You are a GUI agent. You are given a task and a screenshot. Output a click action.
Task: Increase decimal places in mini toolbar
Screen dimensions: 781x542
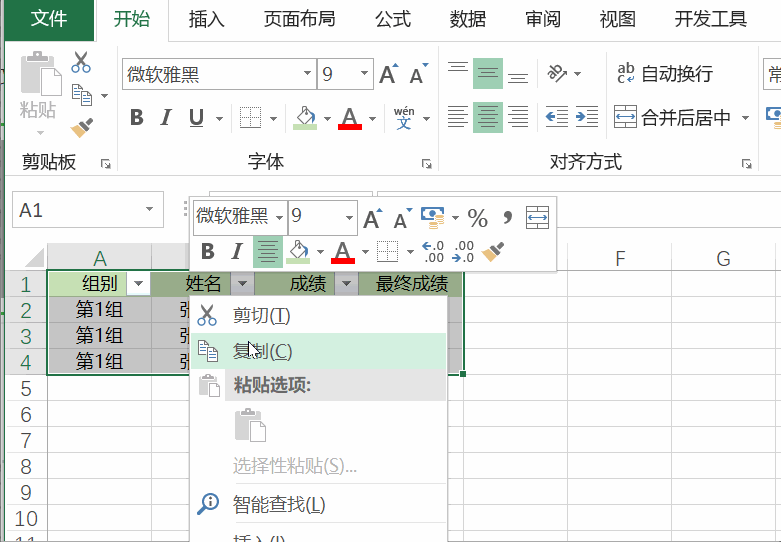tap(432, 252)
